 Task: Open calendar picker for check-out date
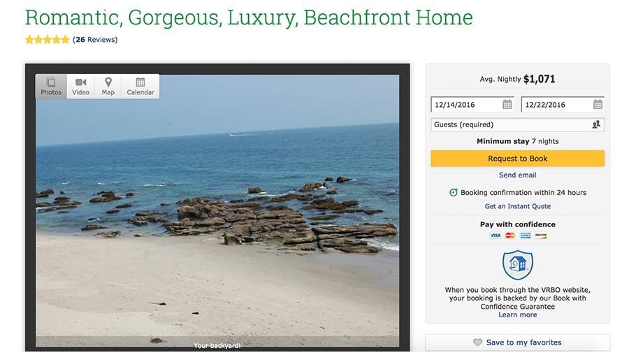[598, 105]
